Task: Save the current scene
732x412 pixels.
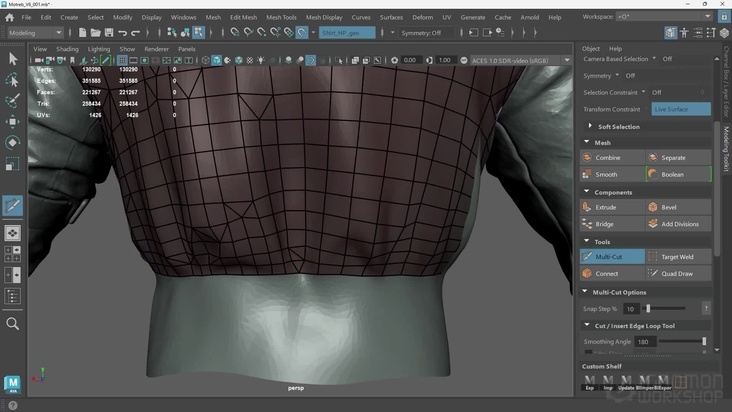Action: coord(109,33)
